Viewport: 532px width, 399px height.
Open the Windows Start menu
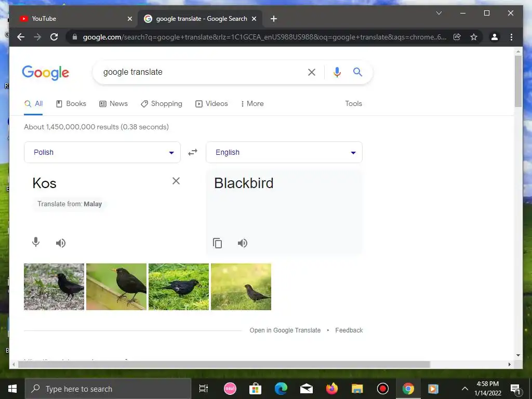pyautogui.click(x=12, y=389)
